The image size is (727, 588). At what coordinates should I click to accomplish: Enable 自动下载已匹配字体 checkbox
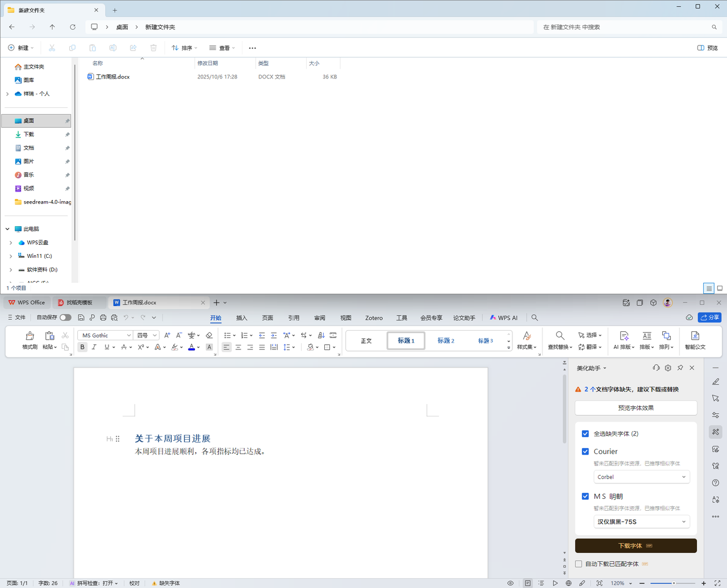coord(578,564)
